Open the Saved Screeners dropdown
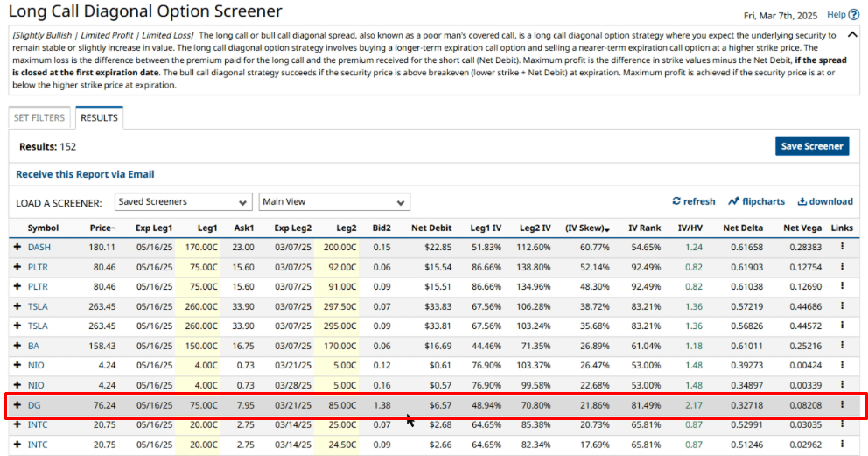868x456 pixels. click(x=184, y=202)
